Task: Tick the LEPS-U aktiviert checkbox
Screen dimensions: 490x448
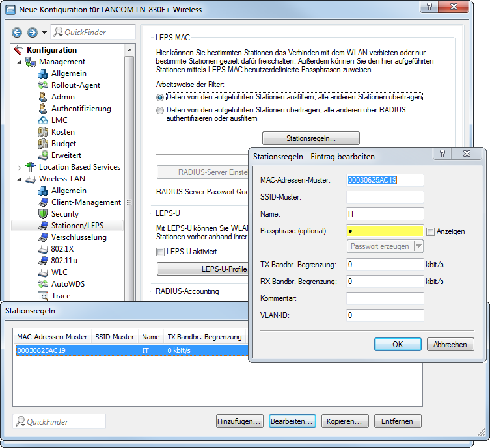Action: coord(161,252)
